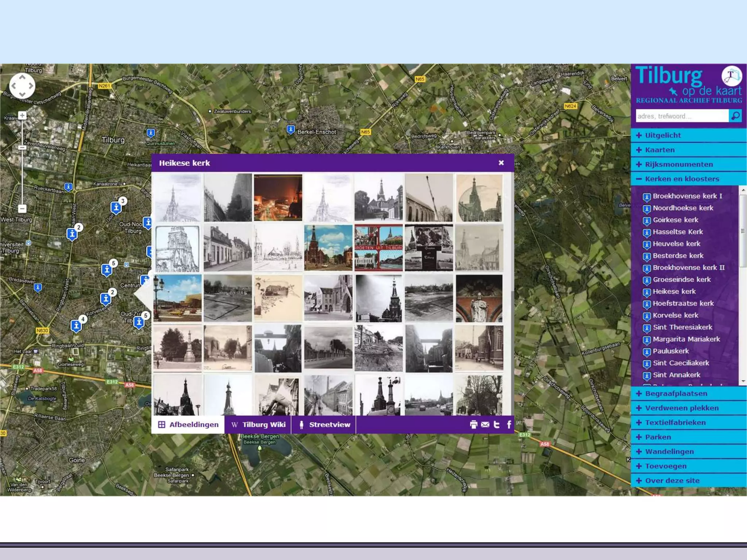The height and width of the screenshot is (560, 747).
Task: Close the Heikese kerk popup
Action: pyautogui.click(x=501, y=163)
